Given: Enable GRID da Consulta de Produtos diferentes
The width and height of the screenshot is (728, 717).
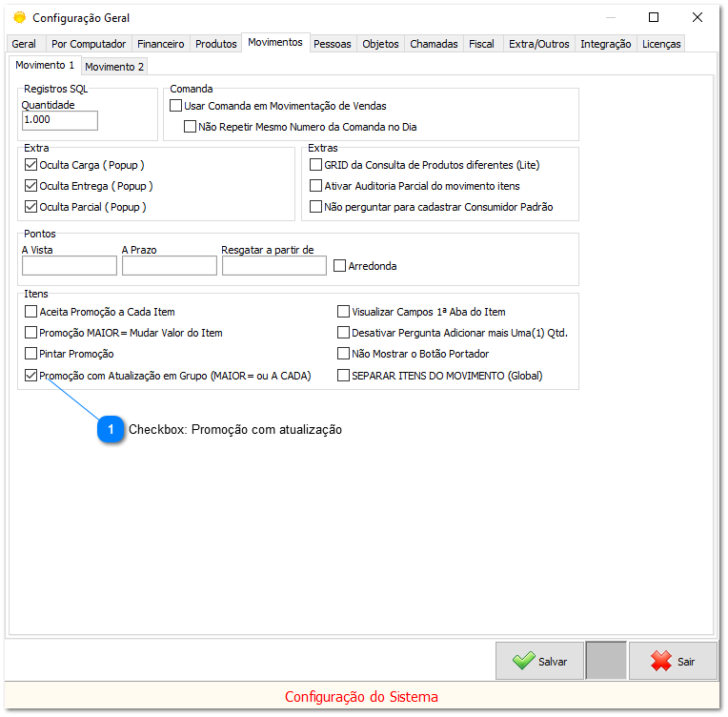Looking at the screenshot, I should click(315, 165).
